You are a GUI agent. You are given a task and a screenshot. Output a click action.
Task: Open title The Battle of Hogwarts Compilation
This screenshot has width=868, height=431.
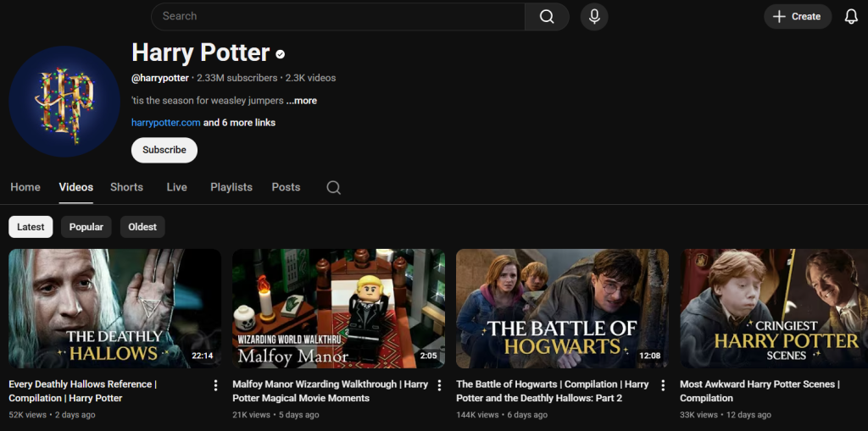(x=553, y=391)
